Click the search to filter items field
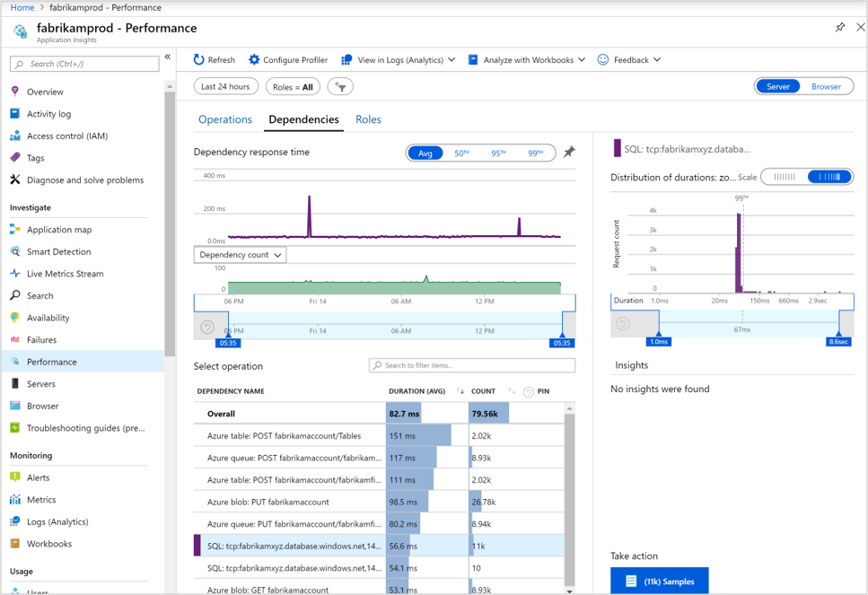868x595 pixels. [x=472, y=365]
